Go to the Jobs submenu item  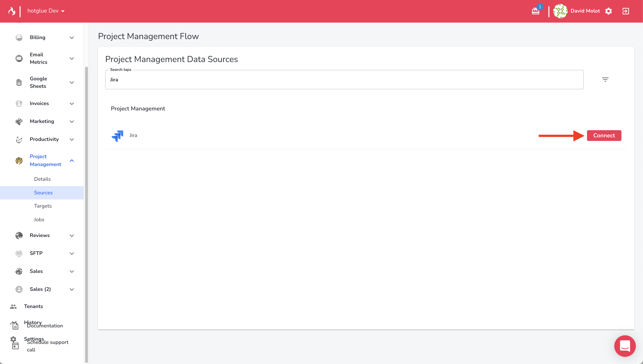39,219
